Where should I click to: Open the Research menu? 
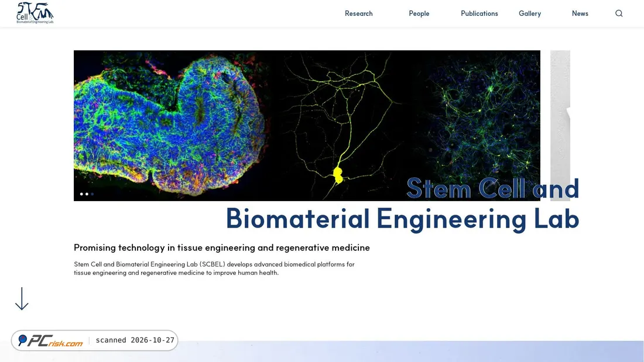pos(358,13)
